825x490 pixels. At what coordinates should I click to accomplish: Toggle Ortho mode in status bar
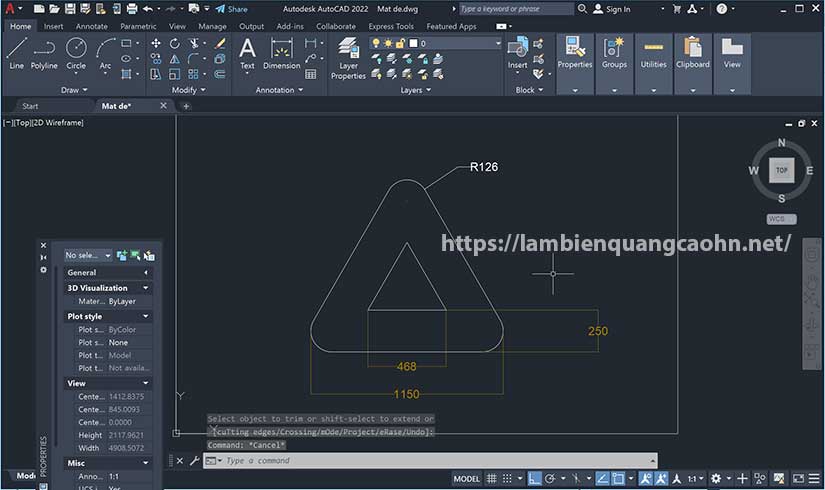point(534,478)
